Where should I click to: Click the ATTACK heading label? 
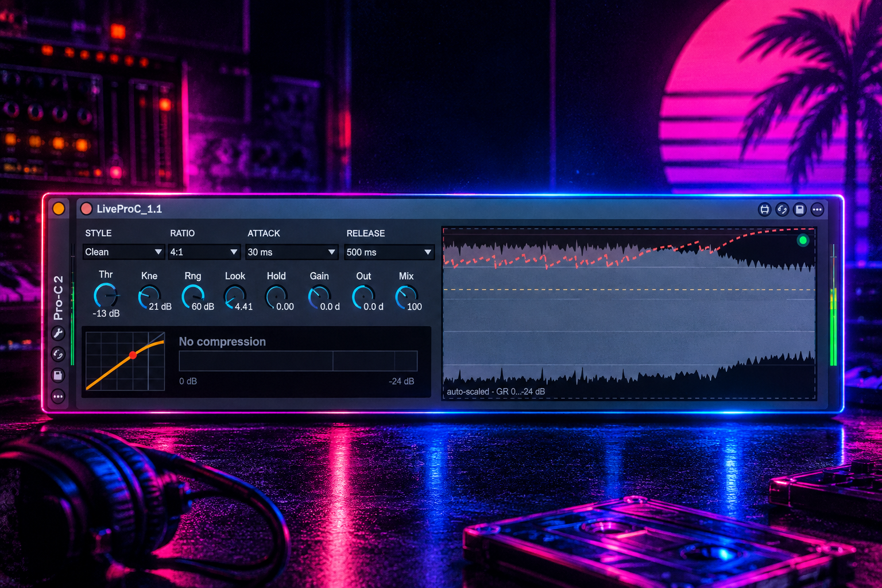click(264, 233)
